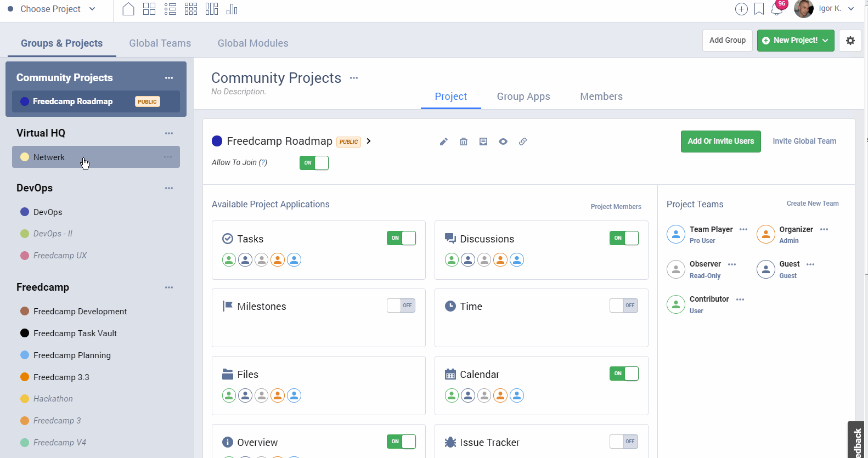This screenshot has width=868, height=458.
Task: Enable the Milestones application toggle
Action: point(401,306)
